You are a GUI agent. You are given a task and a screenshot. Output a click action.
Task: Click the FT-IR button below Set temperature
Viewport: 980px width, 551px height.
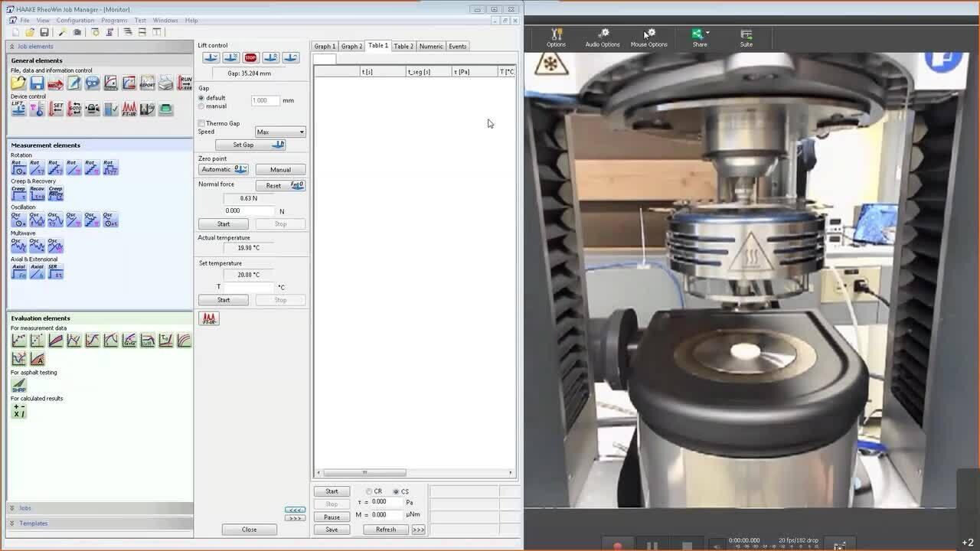tap(209, 318)
